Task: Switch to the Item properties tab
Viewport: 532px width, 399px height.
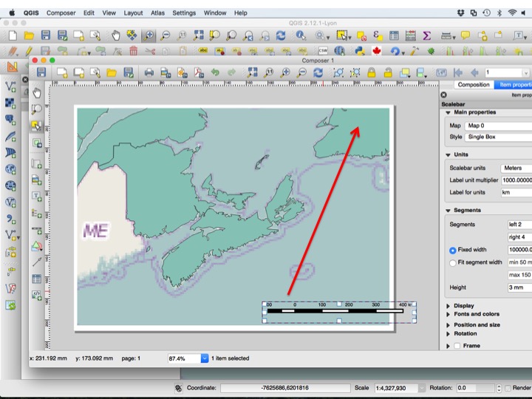Action: pyautogui.click(x=514, y=85)
